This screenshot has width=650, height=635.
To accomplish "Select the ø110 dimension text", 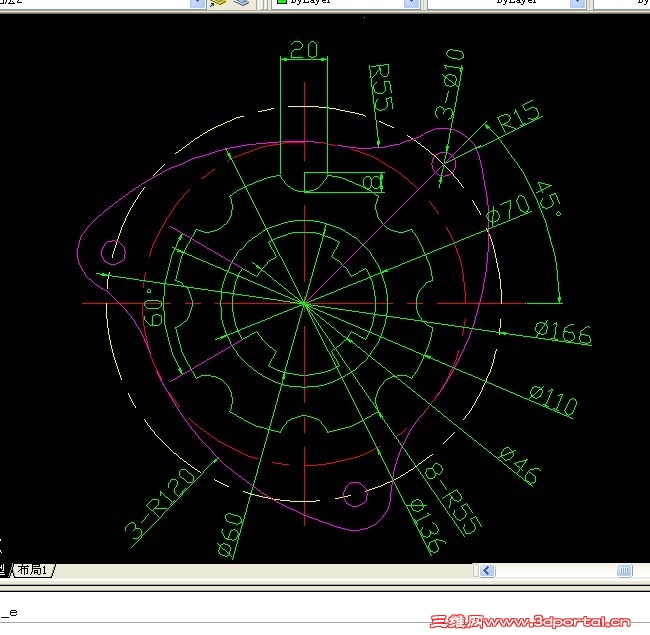I will (553, 400).
